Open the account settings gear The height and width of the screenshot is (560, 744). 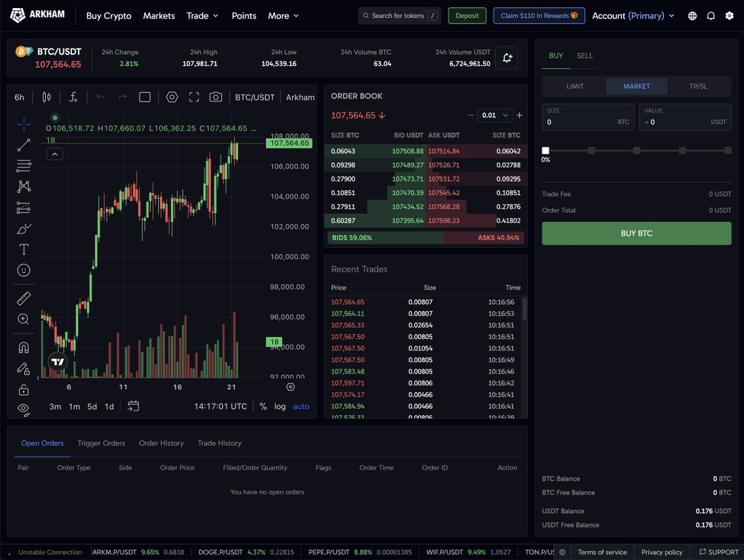click(729, 15)
